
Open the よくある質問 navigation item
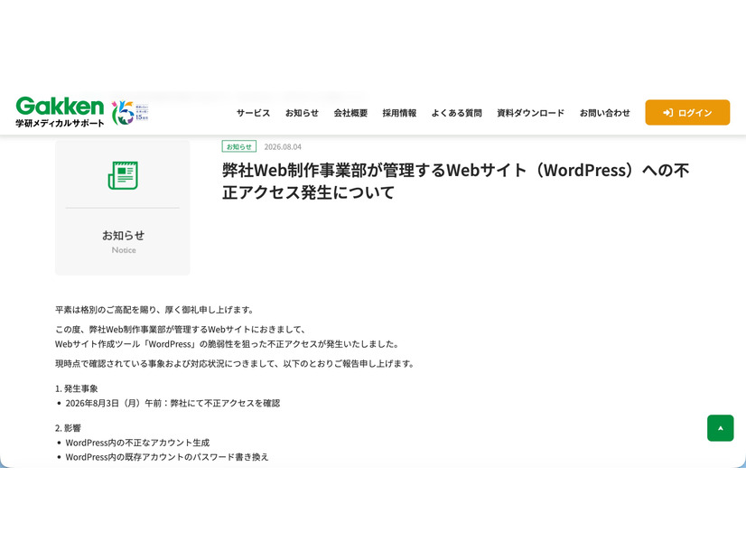(x=457, y=113)
